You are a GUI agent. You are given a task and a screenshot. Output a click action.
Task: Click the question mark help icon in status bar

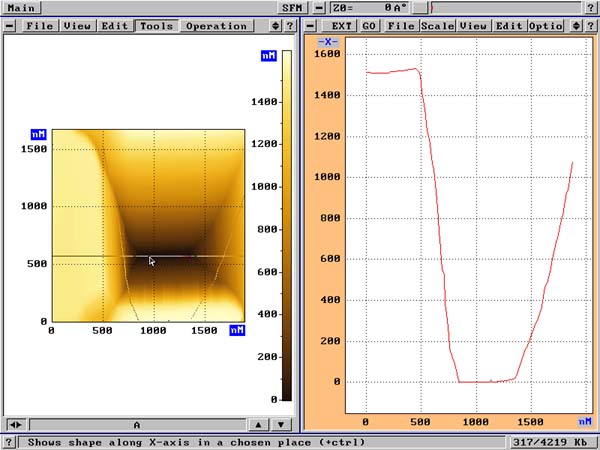(9, 441)
